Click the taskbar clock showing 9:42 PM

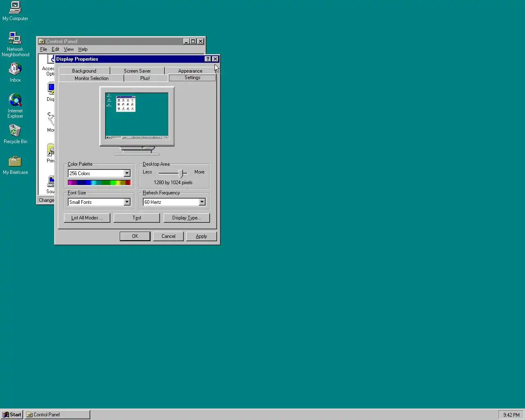coord(511,415)
